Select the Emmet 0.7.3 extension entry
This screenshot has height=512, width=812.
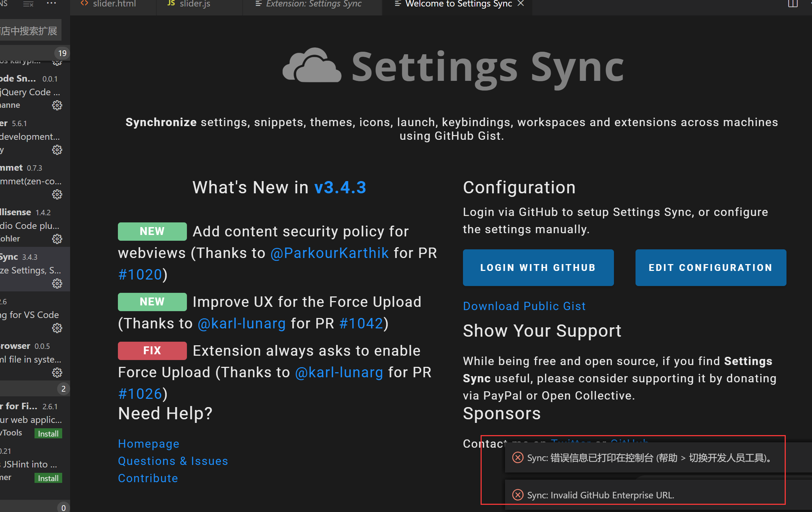pyautogui.click(x=35, y=180)
